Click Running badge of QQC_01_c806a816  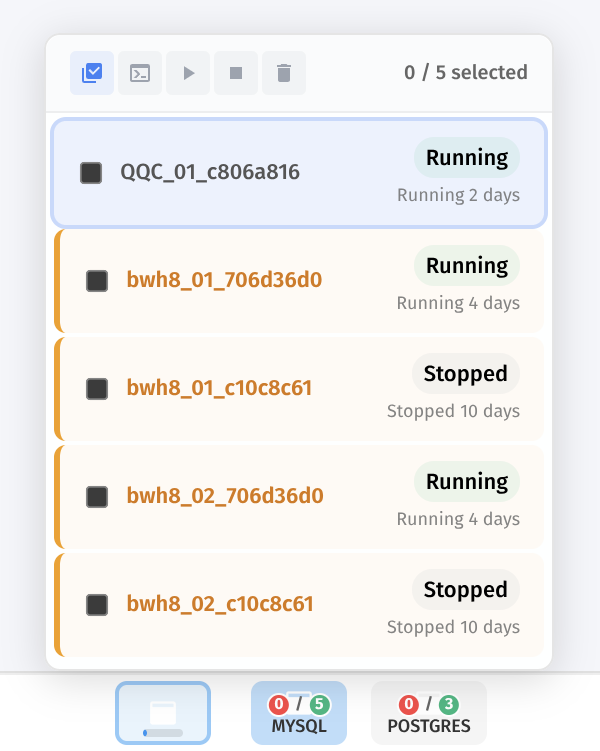coord(467,158)
